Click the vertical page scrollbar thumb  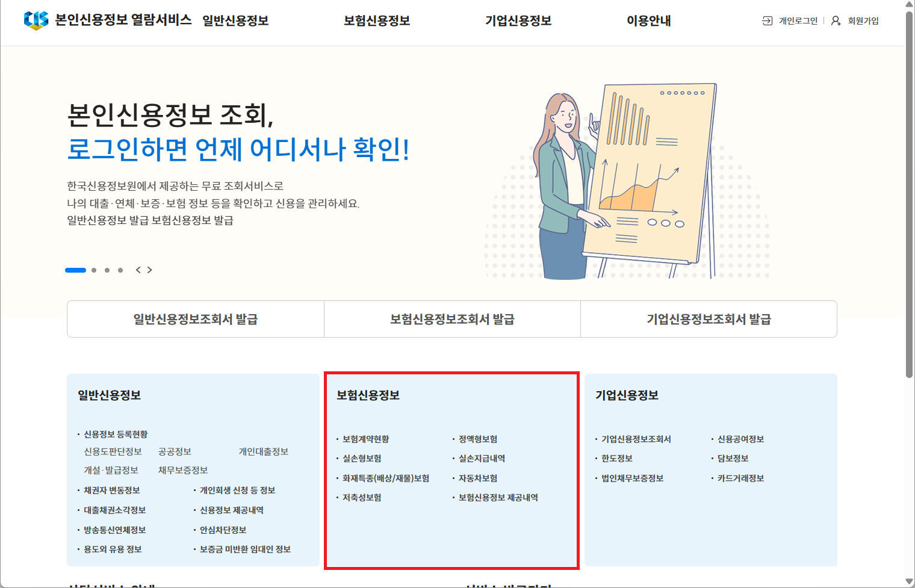click(x=910, y=194)
